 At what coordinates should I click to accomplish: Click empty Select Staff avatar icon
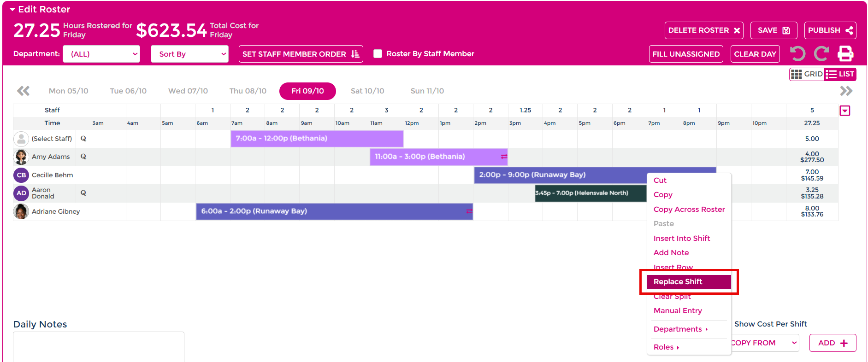[21, 139]
